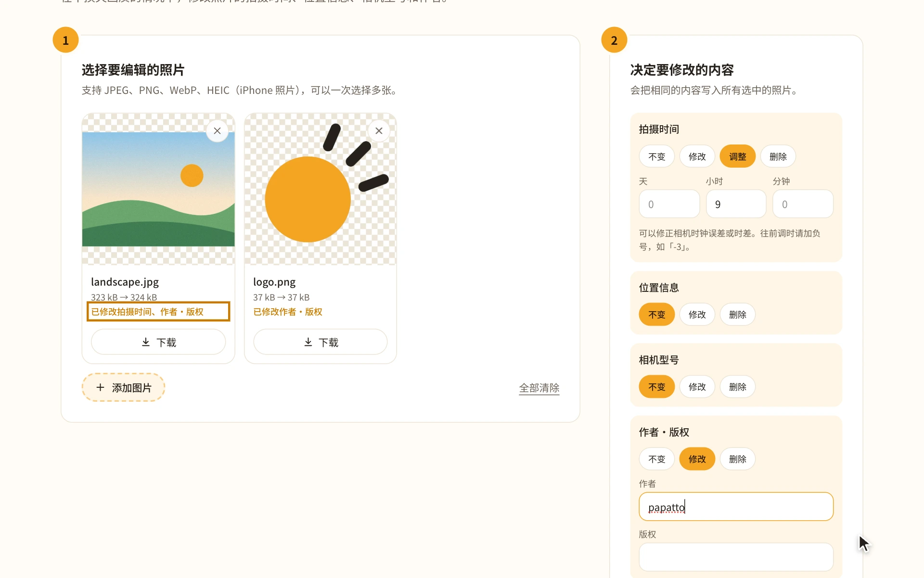Select 修改 for 作者・版权

point(697,459)
